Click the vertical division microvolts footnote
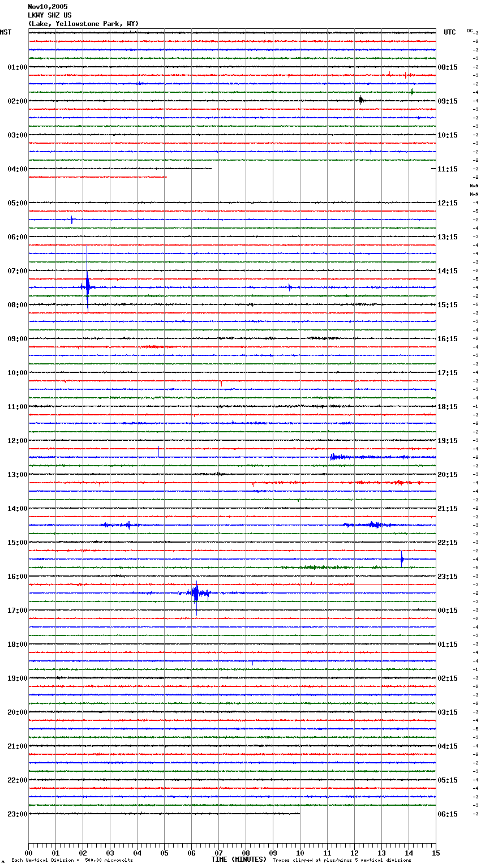The height and width of the screenshot is (868, 481). click(x=72, y=861)
